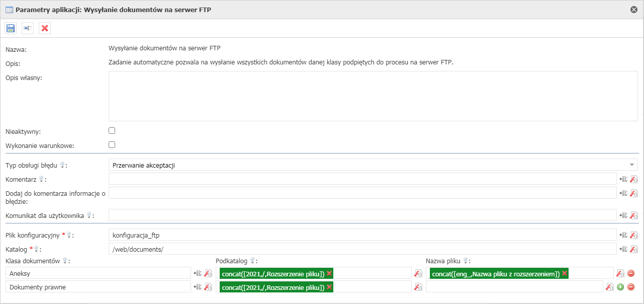Close the Parametry aplikacji dialog
This screenshot has height=304, width=644.
coord(634,10)
